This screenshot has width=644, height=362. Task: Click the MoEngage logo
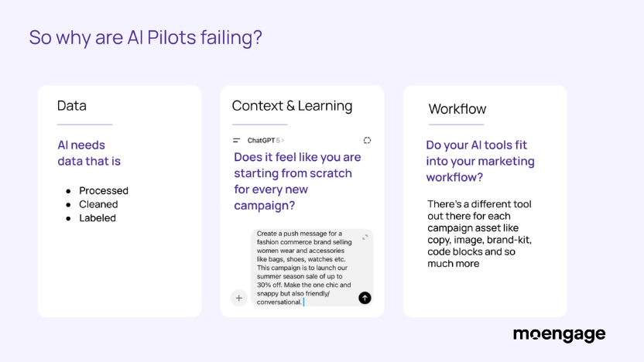[559, 334]
